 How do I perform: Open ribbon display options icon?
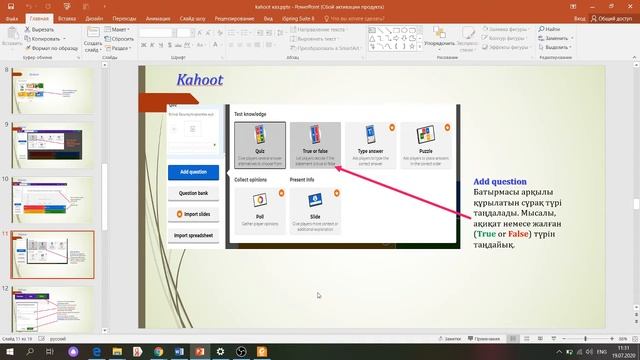pos(573,7)
